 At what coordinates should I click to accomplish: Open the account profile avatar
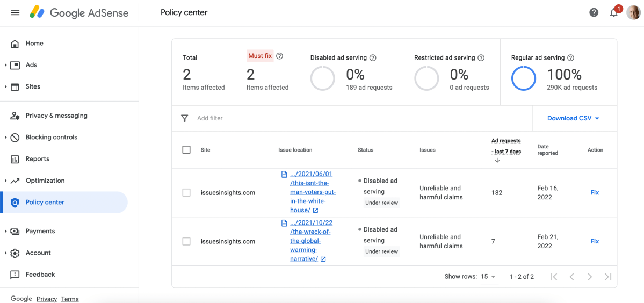(633, 13)
